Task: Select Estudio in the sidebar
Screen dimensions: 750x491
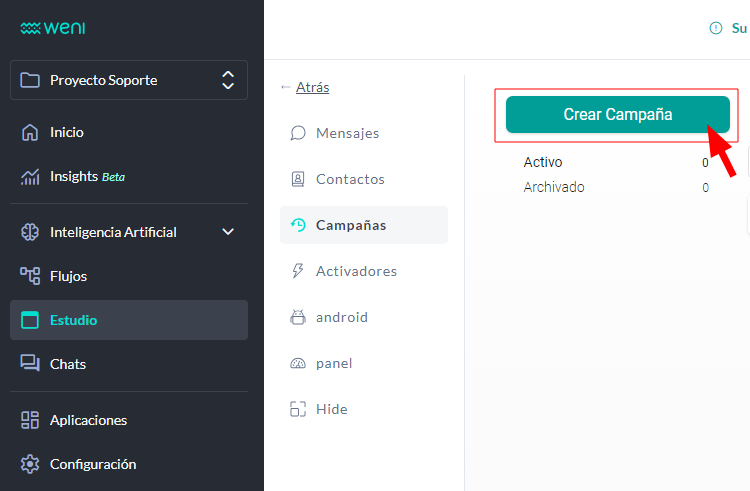Action: click(x=129, y=320)
